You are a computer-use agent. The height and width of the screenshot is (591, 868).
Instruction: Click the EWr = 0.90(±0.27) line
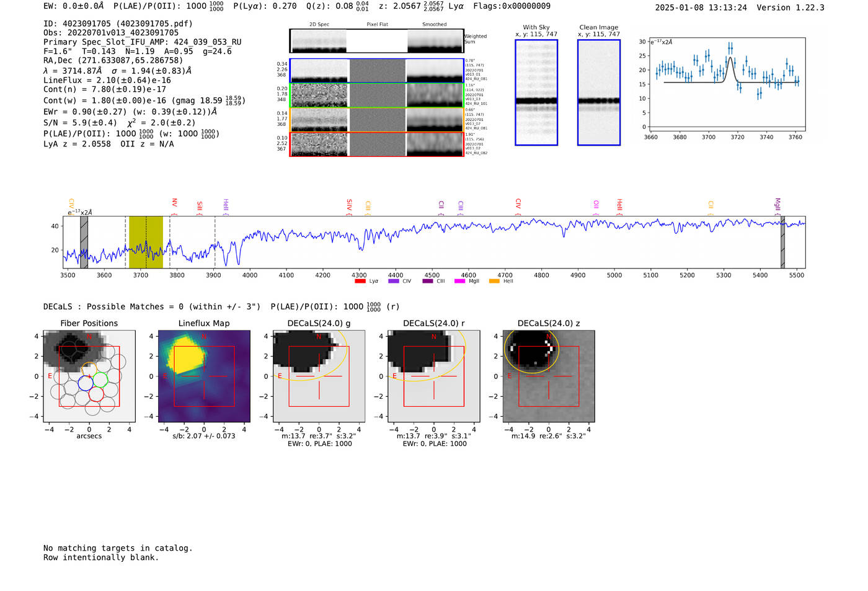130,112
